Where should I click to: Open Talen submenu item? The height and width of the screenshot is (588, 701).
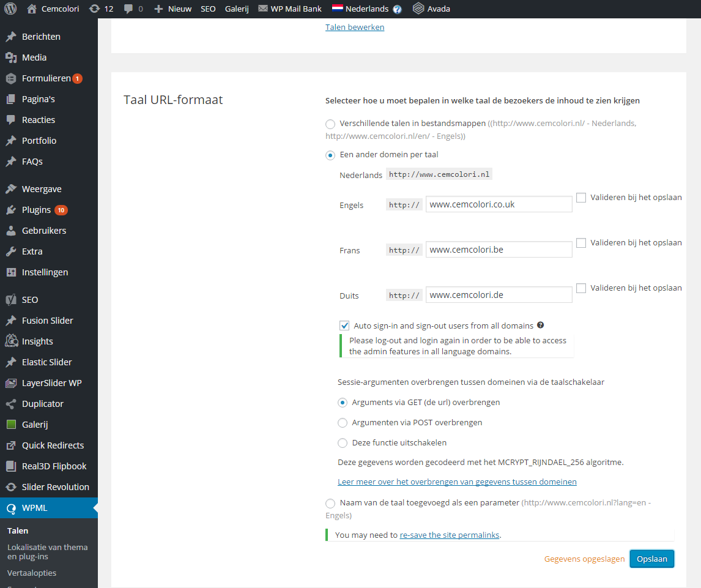[18, 530]
